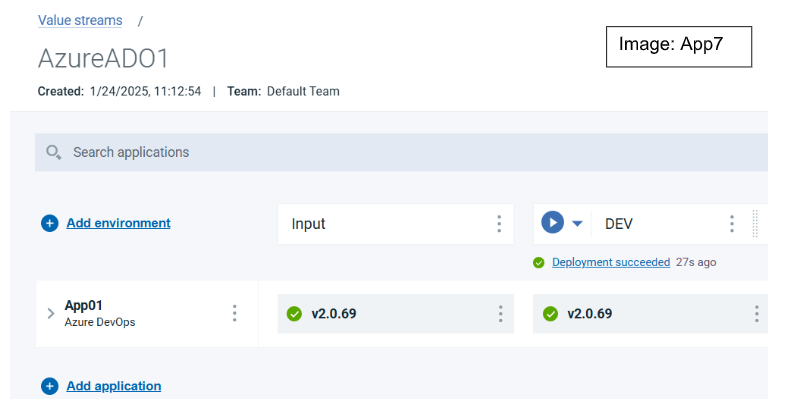Click the green check beside Deployment succeeded
The height and width of the screenshot is (411, 802).
click(x=539, y=263)
